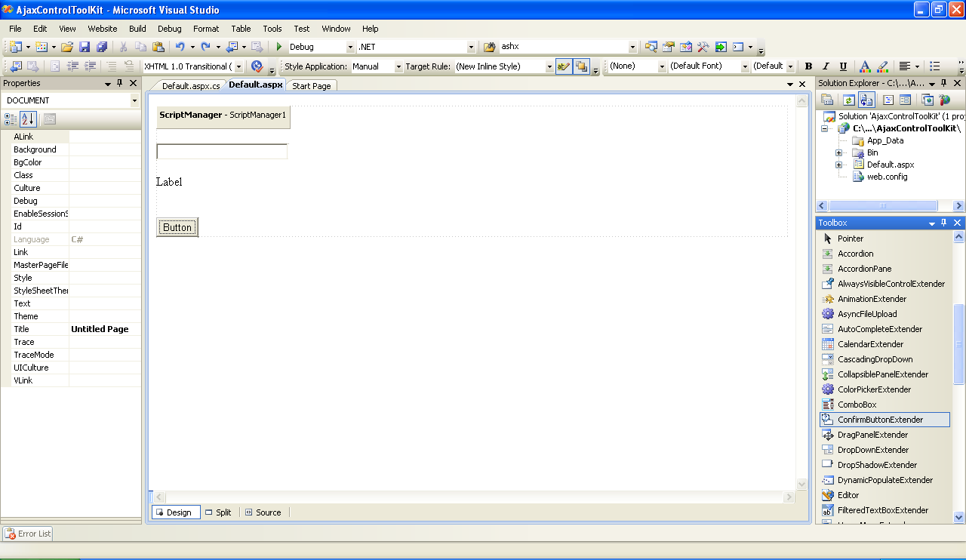Toggle Nest Related Files in Solution Explorer

point(866,100)
